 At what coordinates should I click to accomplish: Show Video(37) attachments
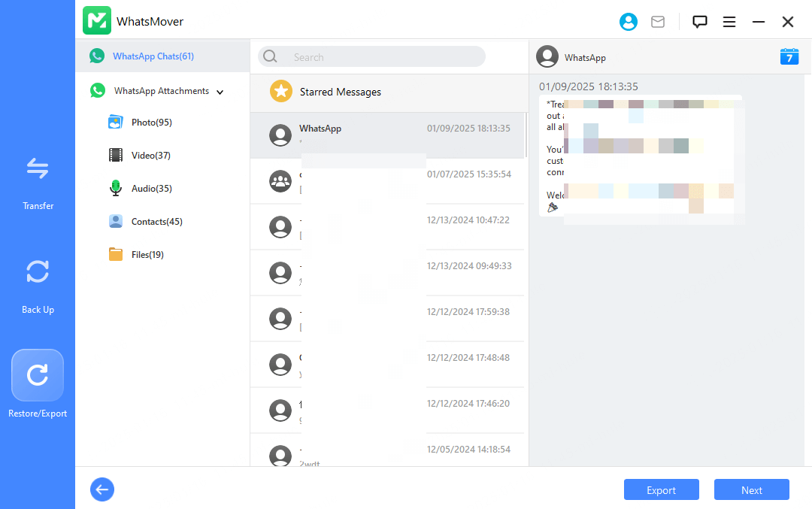click(x=150, y=156)
